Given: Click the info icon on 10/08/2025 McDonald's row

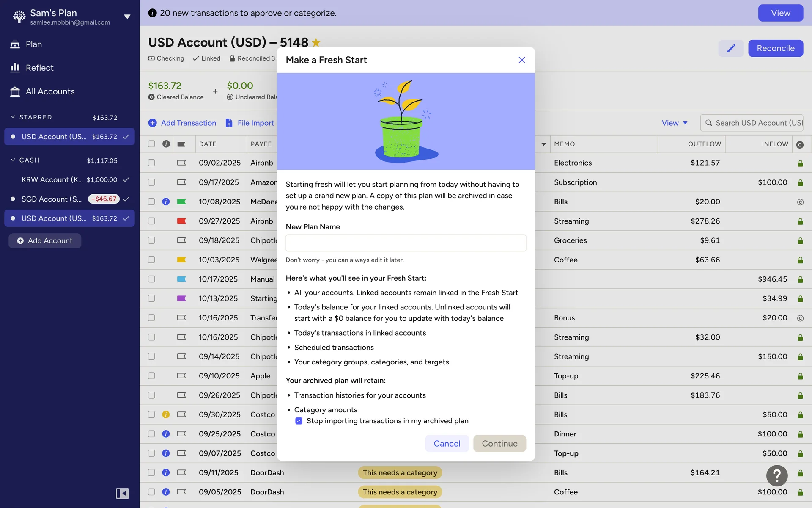Looking at the screenshot, I should (x=166, y=202).
